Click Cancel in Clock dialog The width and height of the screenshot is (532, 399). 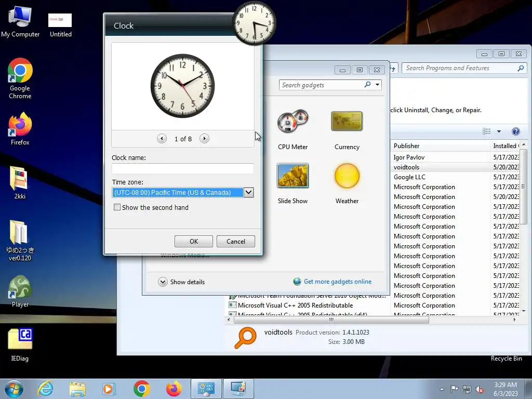pos(236,241)
